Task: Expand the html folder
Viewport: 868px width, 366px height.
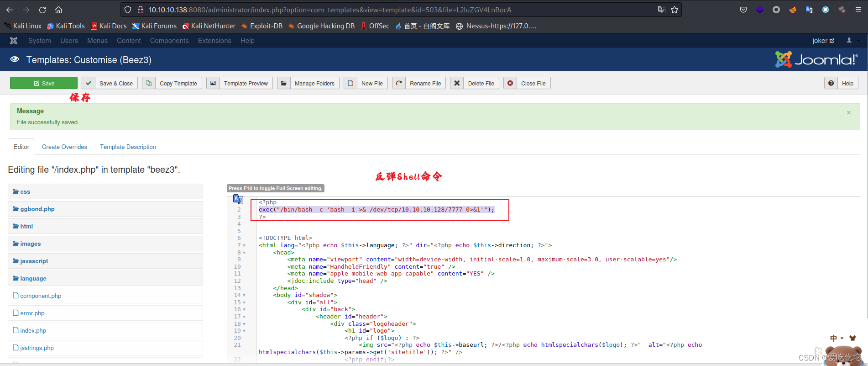Action: pos(105,226)
